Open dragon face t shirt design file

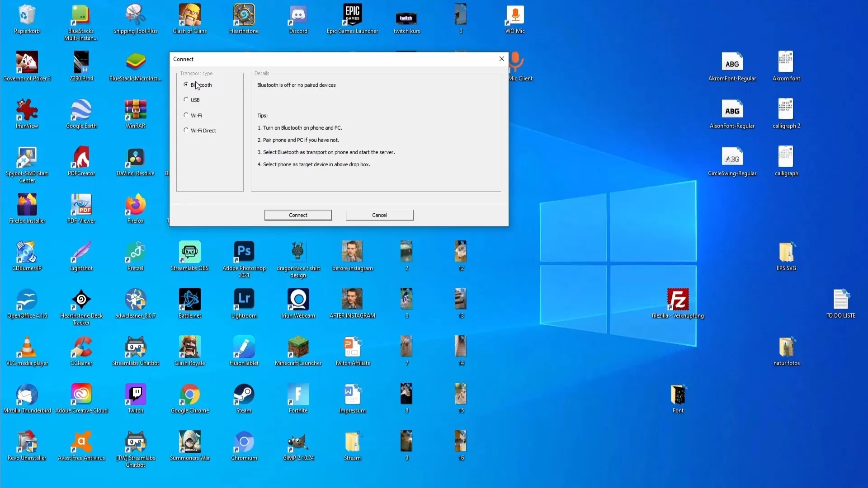pyautogui.click(x=298, y=259)
